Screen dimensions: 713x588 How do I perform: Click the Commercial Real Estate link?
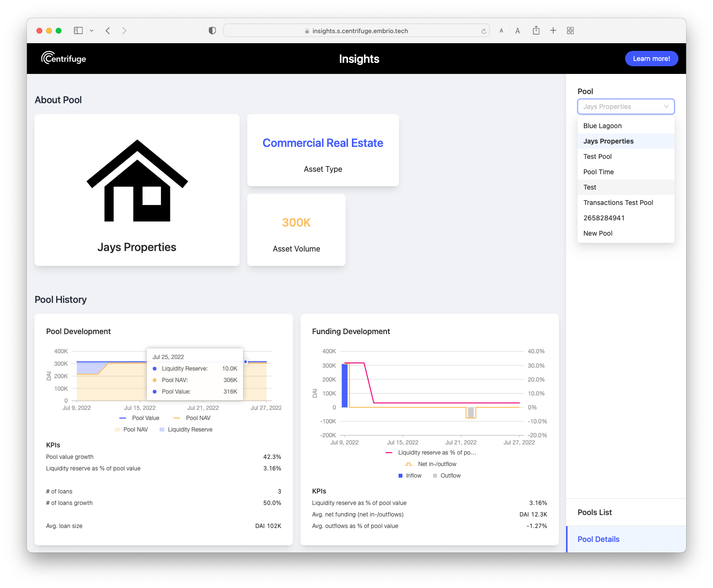pyautogui.click(x=323, y=143)
